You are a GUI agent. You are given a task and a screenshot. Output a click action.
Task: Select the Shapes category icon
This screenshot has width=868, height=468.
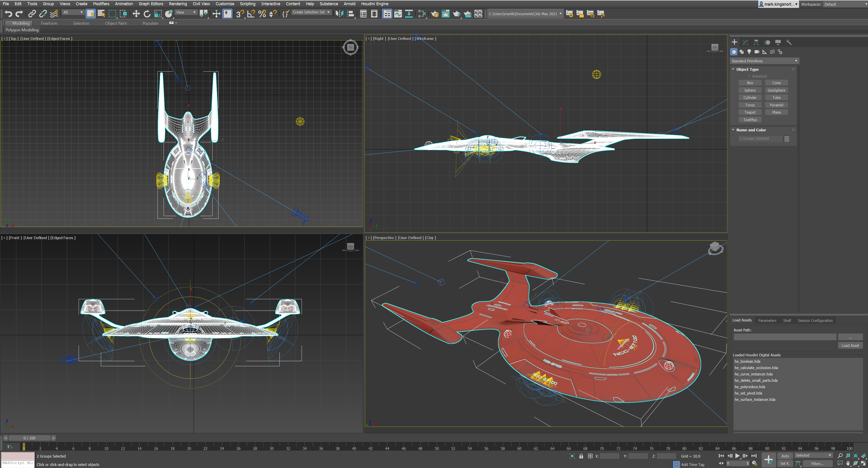coord(741,51)
